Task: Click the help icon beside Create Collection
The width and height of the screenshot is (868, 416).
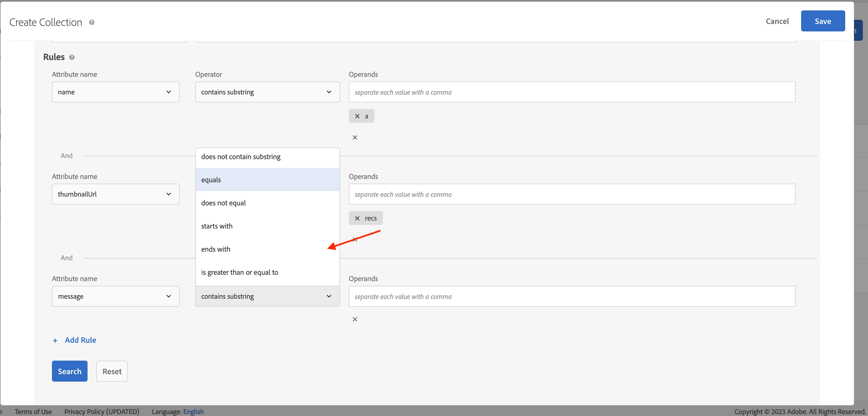Action: 92,22
